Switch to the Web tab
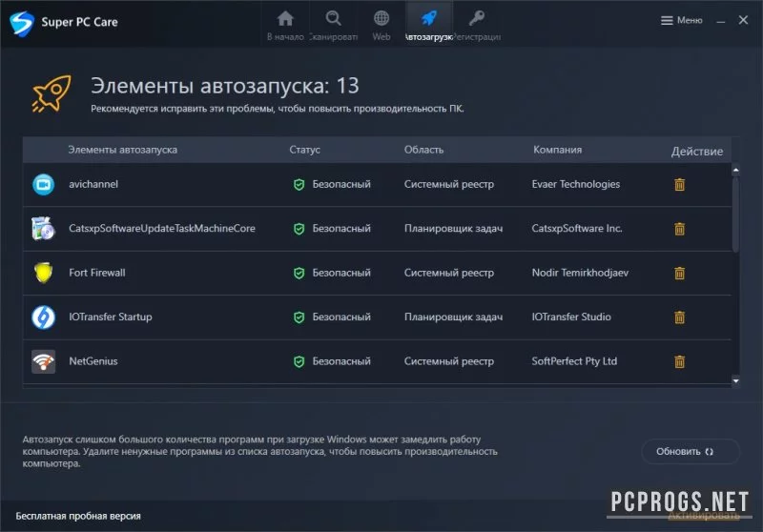 pos(381,25)
